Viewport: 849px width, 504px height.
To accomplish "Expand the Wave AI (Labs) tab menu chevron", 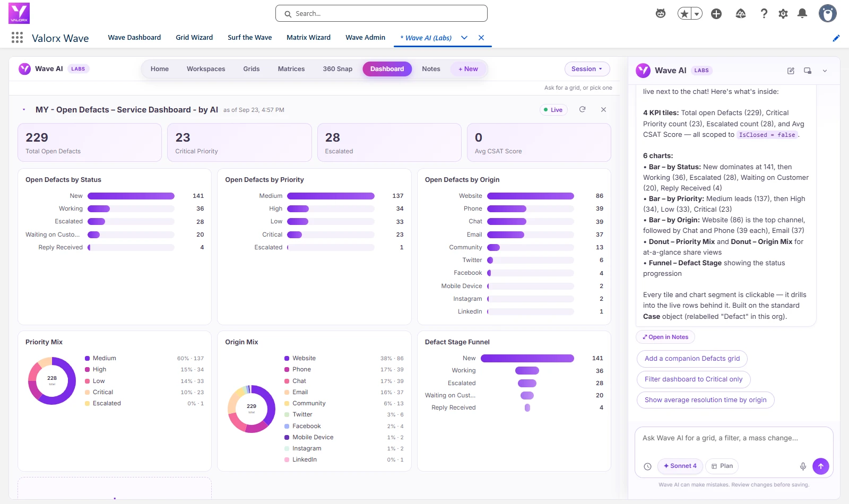I will pyautogui.click(x=464, y=38).
